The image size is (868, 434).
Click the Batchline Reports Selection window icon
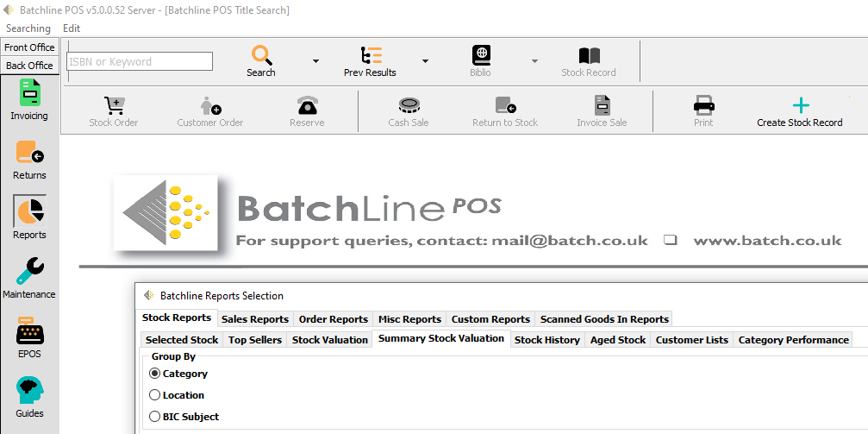[x=147, y=295]
